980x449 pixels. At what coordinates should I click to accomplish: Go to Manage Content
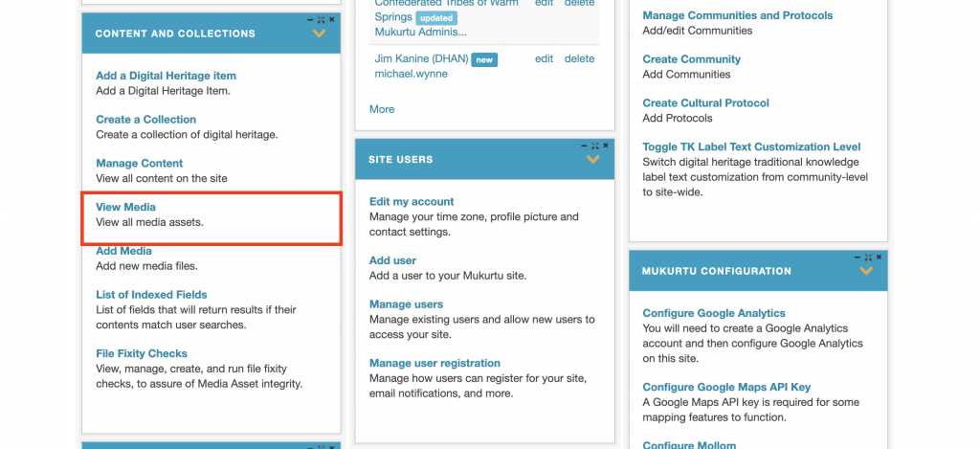click(x=140, y=163)
